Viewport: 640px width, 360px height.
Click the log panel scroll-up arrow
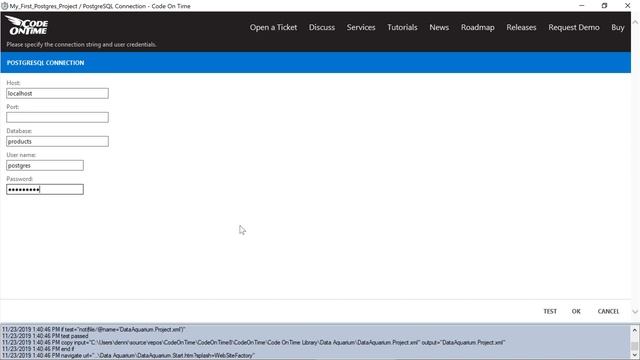pyautogui.click(x=635, y=330)
